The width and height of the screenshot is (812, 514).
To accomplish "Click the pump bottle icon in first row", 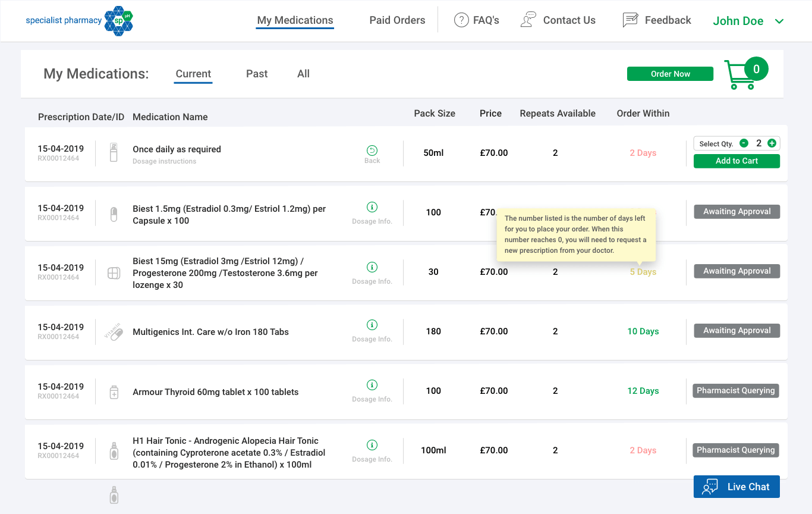I will 114,152.
